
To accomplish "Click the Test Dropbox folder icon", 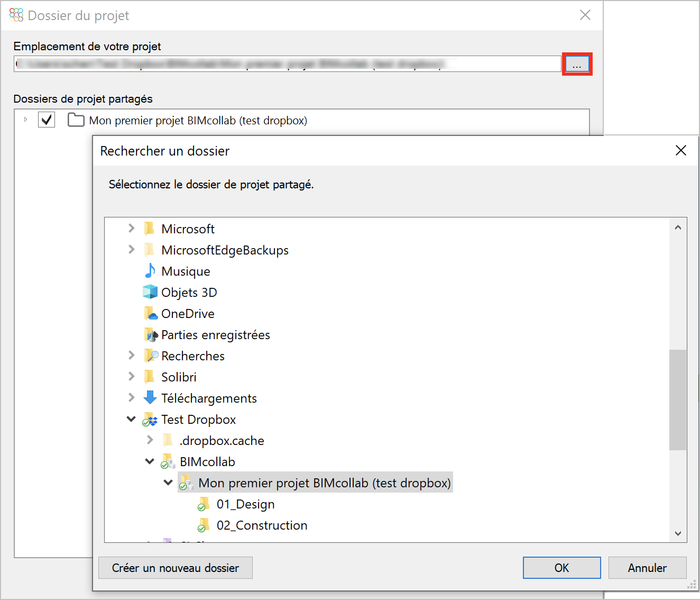I will click(150, 420).
